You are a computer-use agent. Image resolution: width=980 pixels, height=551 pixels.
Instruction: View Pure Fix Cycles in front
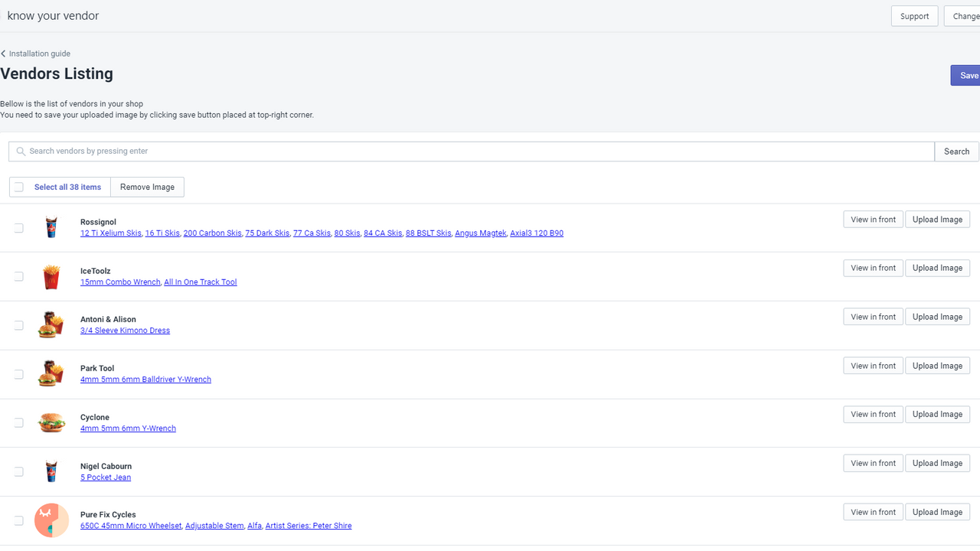pyautogui.click(x=873, y=512)
